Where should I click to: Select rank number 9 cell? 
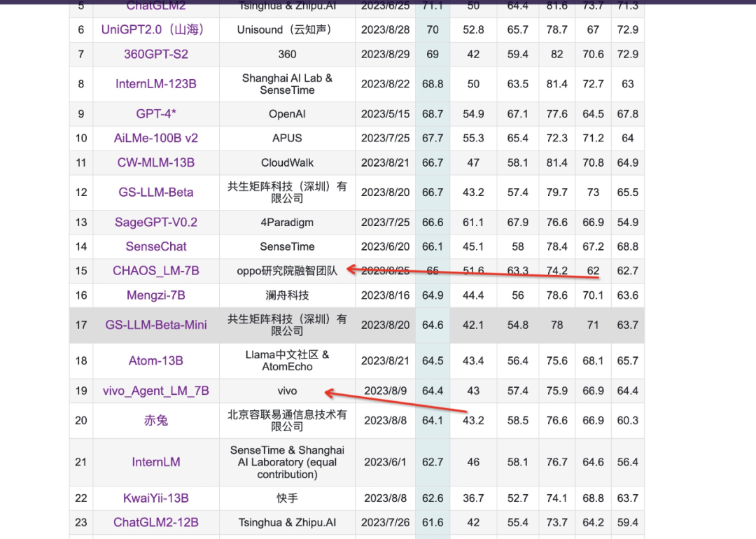tap(81, 114)
